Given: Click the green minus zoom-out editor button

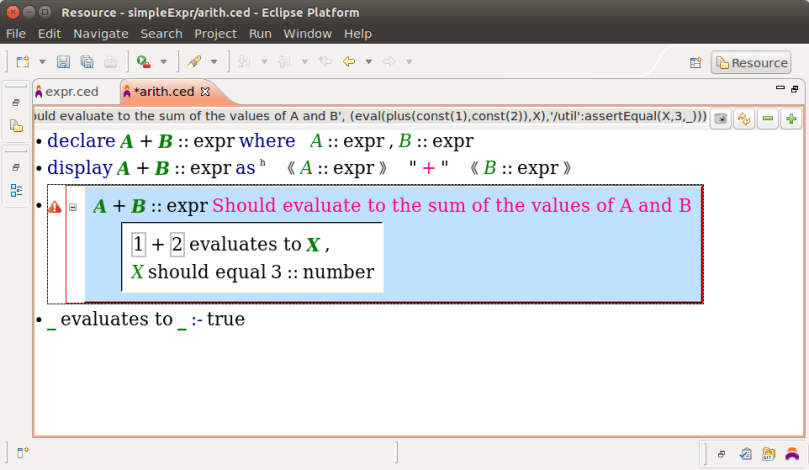Looking at the screenshot, I should click(x=767, y=118).
